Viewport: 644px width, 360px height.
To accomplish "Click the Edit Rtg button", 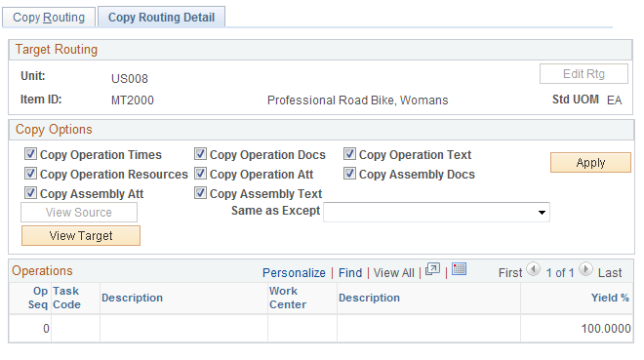I will [x=584, y=74].
